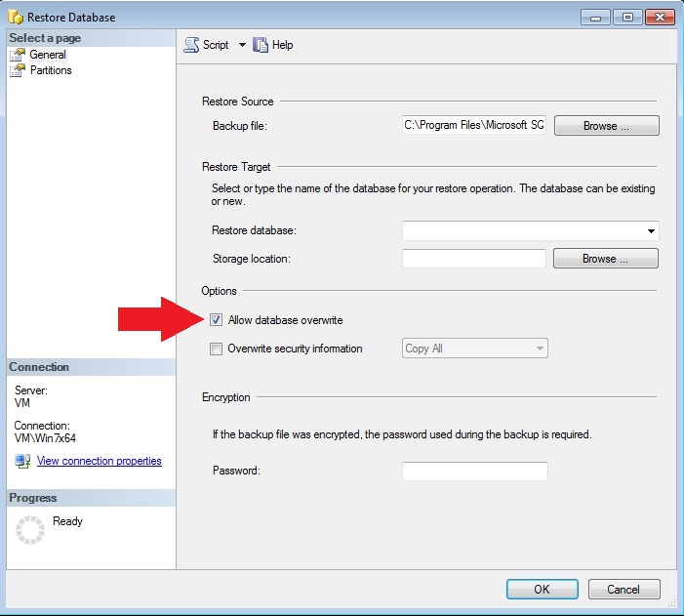Browse for the backup file
Viewport: 684px width, 616px height.
[x=606, y=126]
